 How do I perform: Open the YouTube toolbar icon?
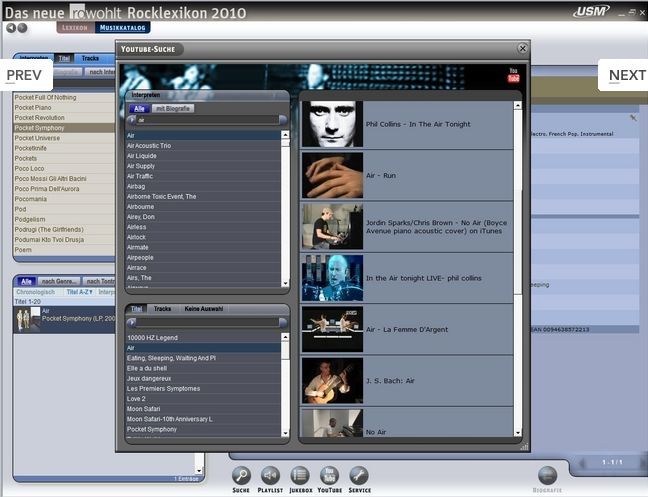[329, 476]
